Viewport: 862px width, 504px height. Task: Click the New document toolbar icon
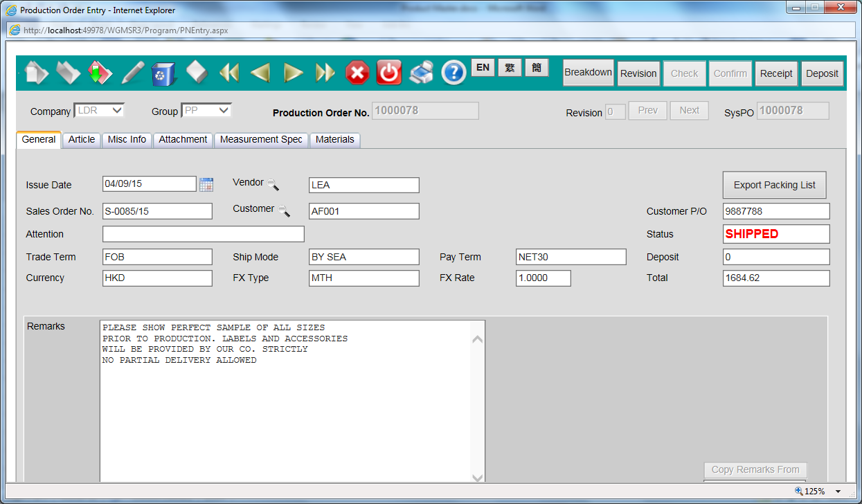coord(37,73)
